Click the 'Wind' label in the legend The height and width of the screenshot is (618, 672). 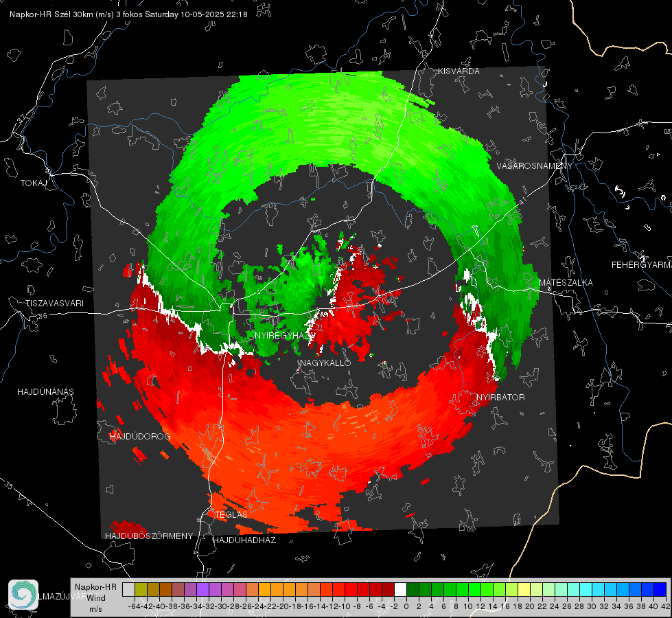click(x=96, y=597)
